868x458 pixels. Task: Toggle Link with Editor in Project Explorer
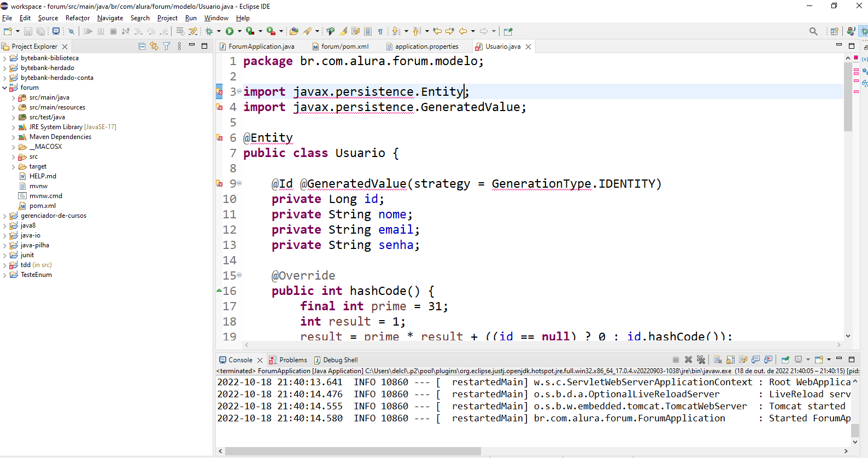(x=154, y=47)
